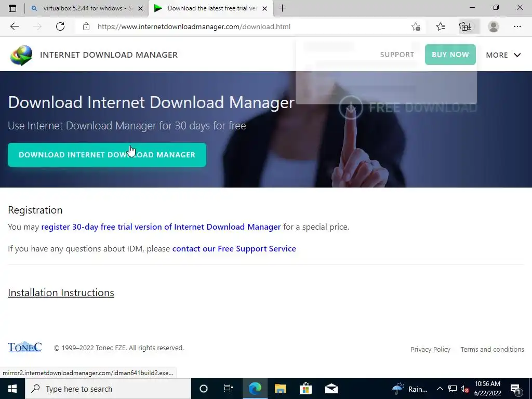Click the heading Download Internet Download Manager
This screenshot has width=532, height=399.
click(x=151, y=102)
